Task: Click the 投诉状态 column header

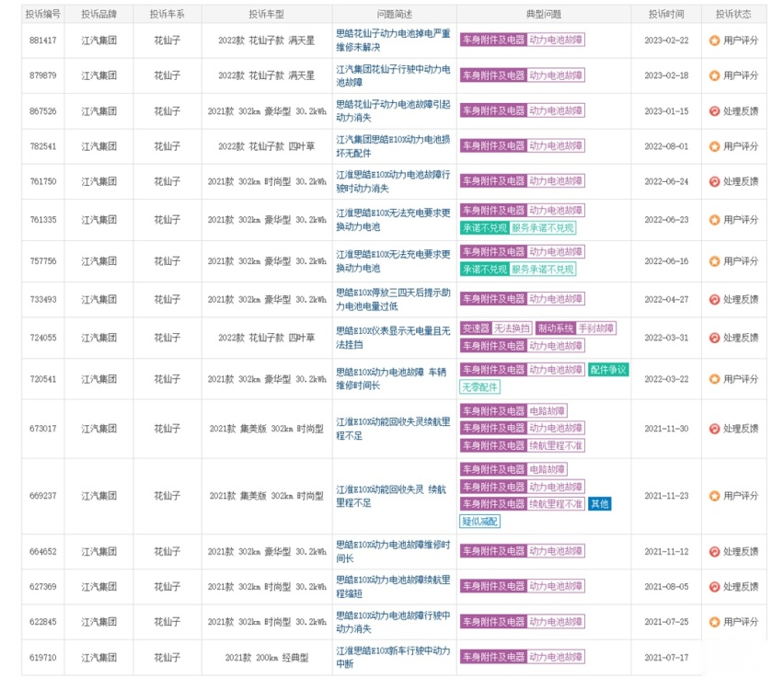Action: (x=733, y=14)
